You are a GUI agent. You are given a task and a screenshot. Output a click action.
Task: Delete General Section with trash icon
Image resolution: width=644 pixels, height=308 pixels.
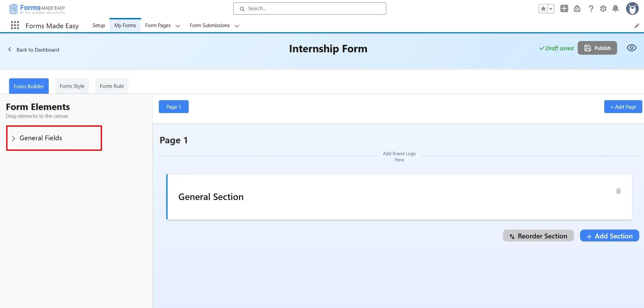618,191
